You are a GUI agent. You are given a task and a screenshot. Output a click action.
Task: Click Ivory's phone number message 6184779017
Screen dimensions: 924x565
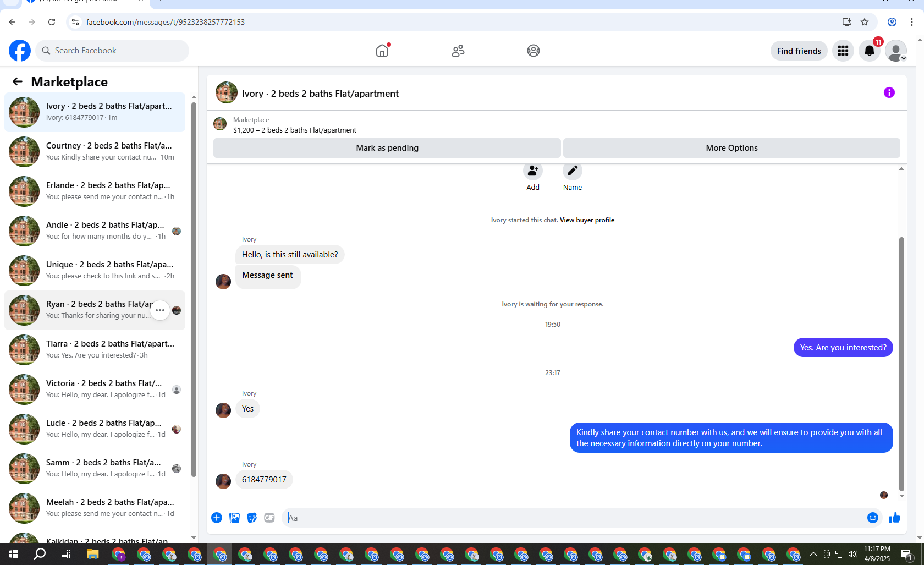point(264,480)
